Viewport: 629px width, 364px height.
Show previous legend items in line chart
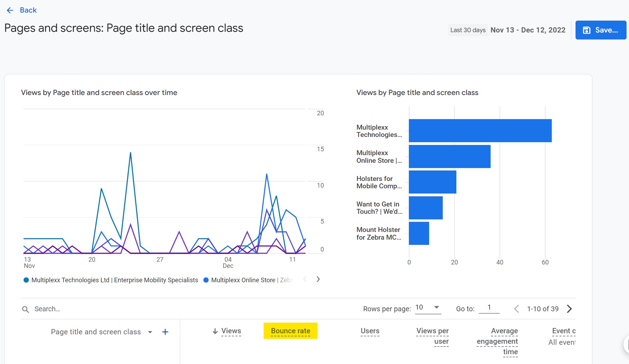coord(305,279)
